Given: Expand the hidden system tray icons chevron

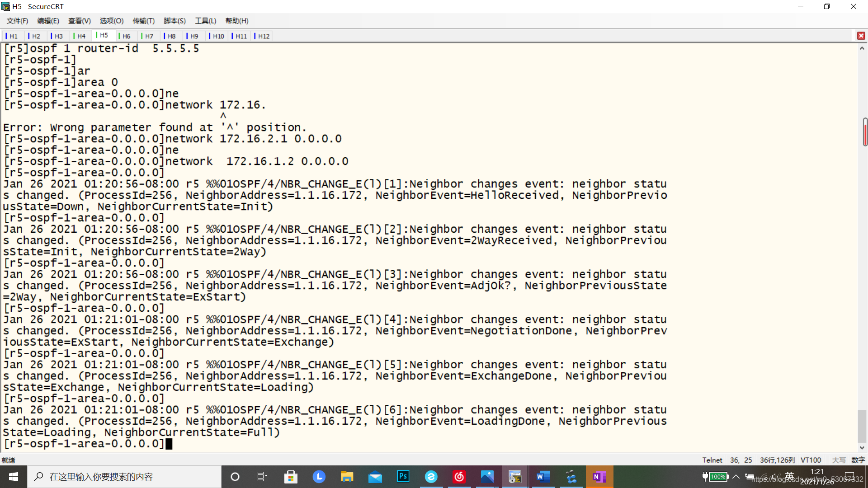Looking at the screenshot, I should click(736, 477).
